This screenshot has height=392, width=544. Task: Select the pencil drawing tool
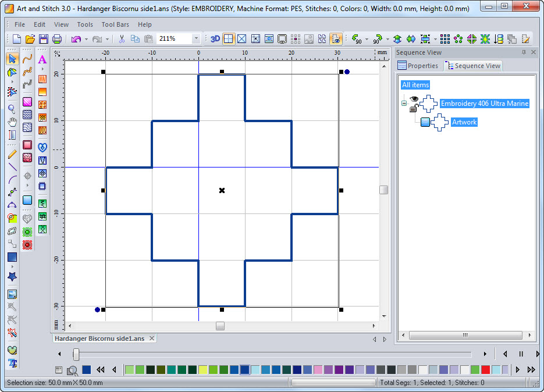pos(12,155)
